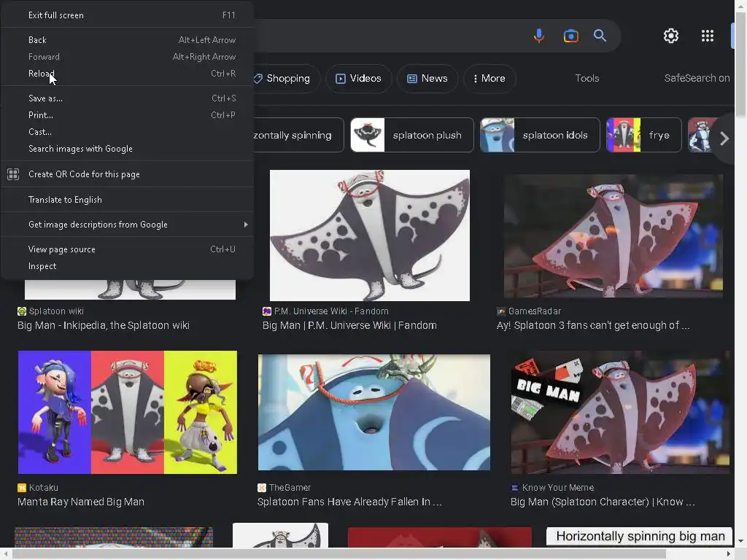This screenshot has height=560, width=747.
Task: Open Splatoon Fans Have Already Fallen In link
Action: (x=349, y=502)
